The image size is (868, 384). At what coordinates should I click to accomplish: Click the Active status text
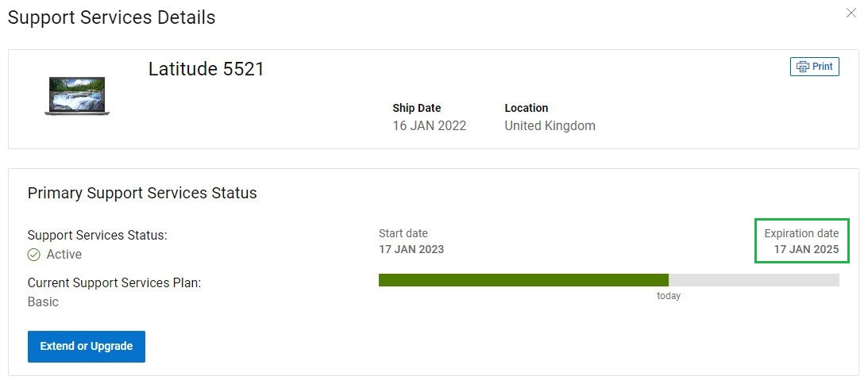tap(64, 255)
